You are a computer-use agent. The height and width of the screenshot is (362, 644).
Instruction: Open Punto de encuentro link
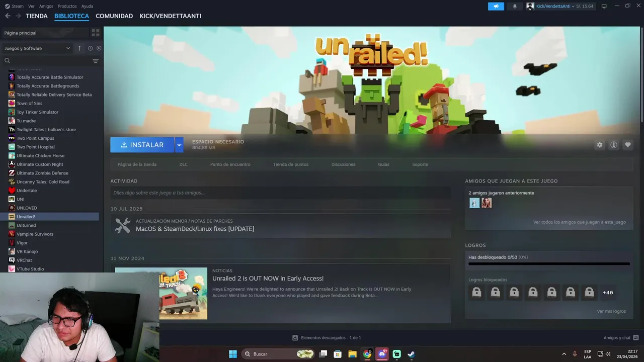230,164
